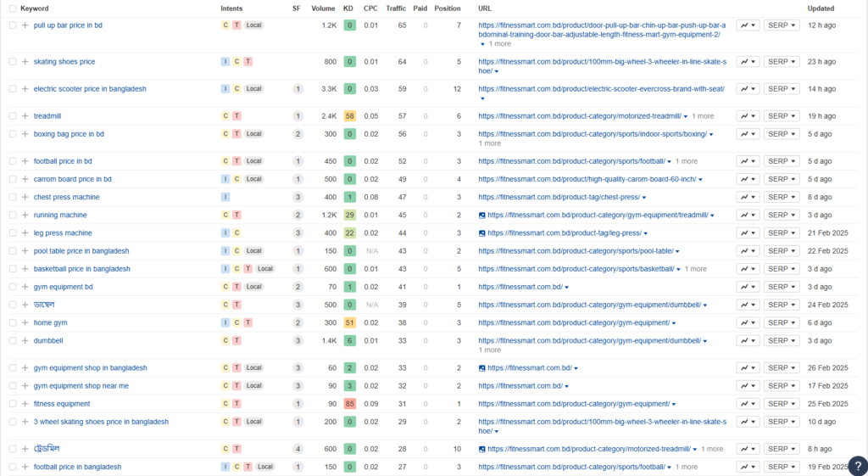The image size is (868, 476).
Task: Select the checkbox for "leg press machine"
Action: pyautogui.click(x=13, y=233)
